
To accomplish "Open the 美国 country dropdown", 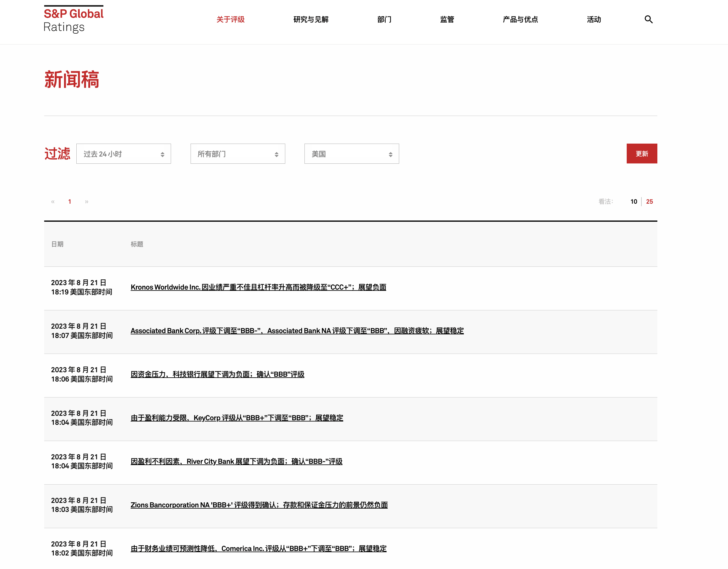I will click(x=351, y=154).
